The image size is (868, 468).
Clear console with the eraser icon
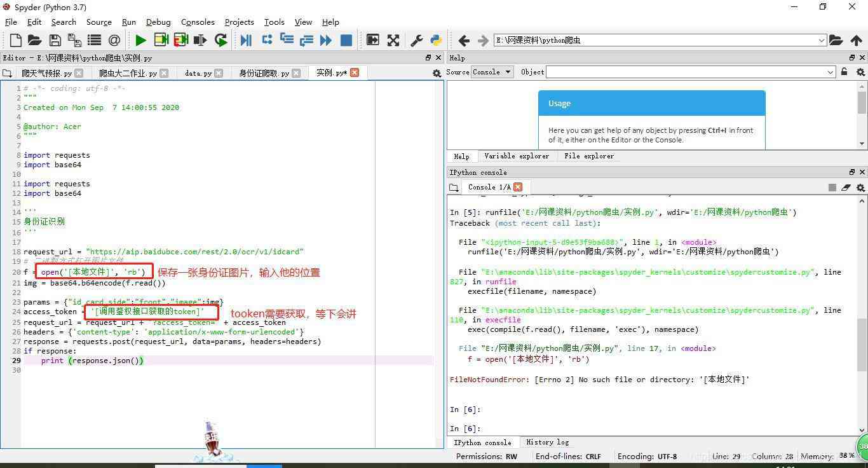coord(846,188)
